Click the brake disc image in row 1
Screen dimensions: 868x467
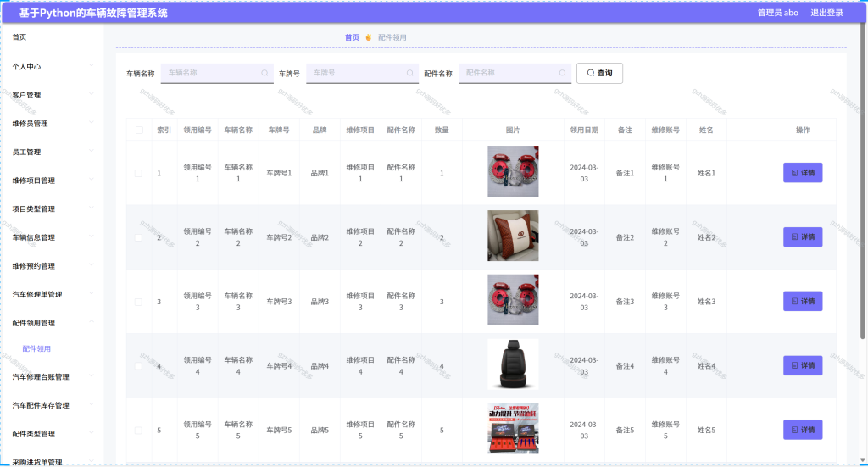pos(513,171)
